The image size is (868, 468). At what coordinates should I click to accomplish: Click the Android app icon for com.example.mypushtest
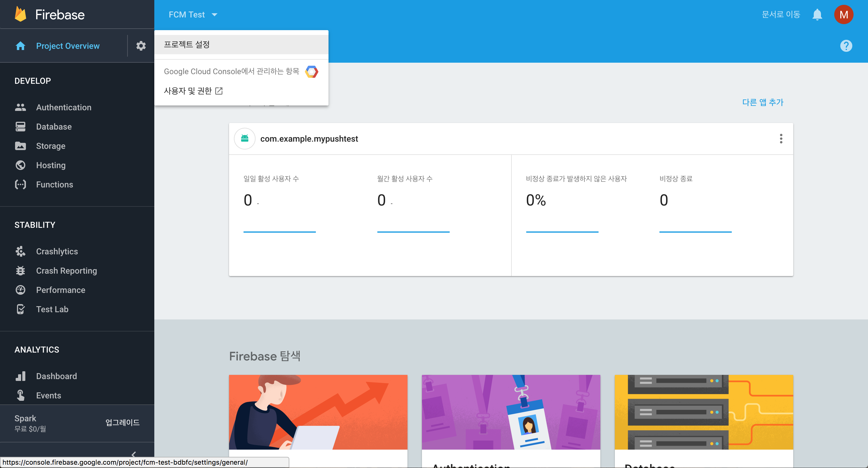click(x=245, y=139)
